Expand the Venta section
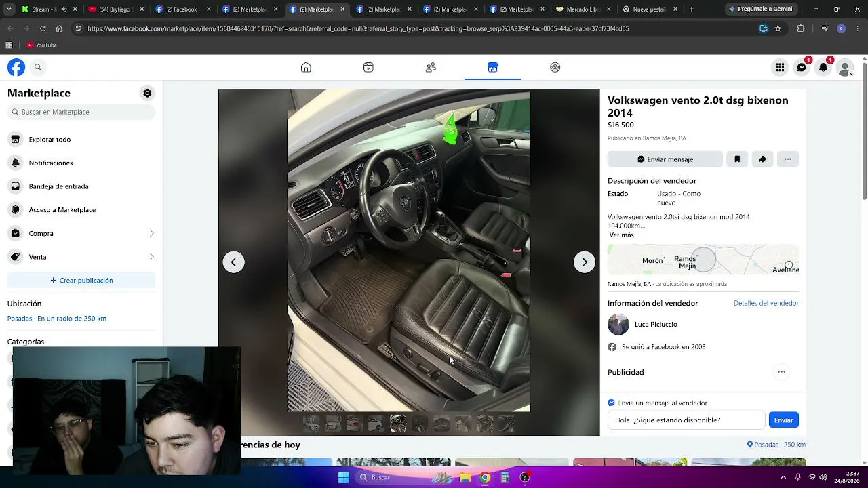 (x=81, y=257)
